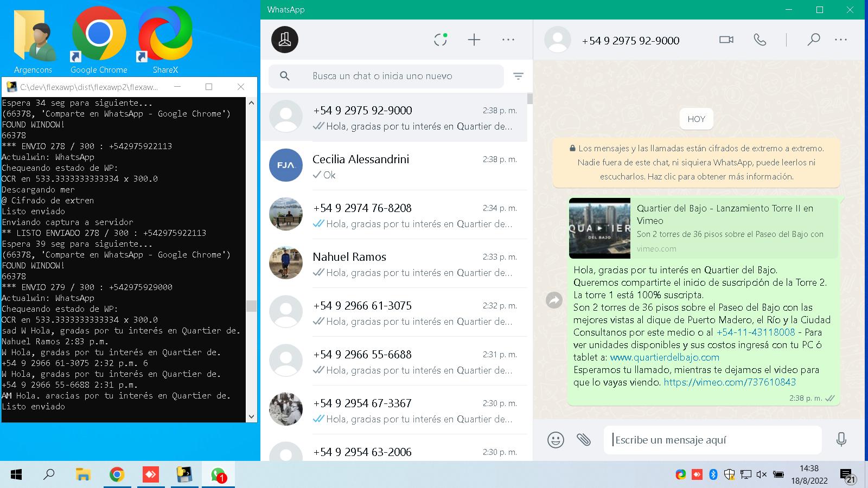Click Bluetooth icon in system tray
The width and height of the screenshot is (868, 488).
[713, 474]
